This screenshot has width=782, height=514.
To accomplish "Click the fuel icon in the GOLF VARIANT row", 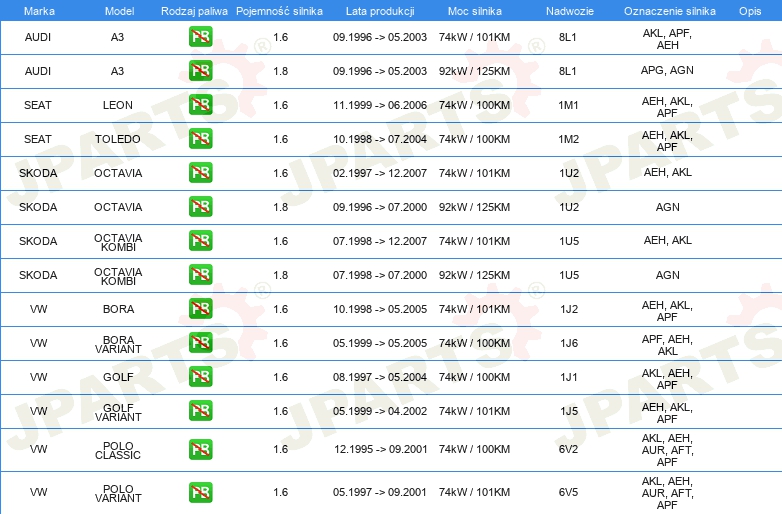I will (x=200, y=410).
